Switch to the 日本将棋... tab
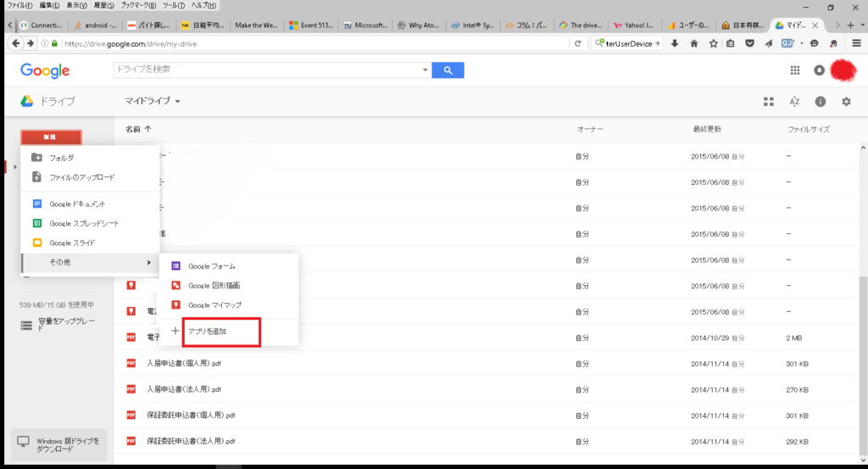Screen dimensions: 868x469 [743, 25]
